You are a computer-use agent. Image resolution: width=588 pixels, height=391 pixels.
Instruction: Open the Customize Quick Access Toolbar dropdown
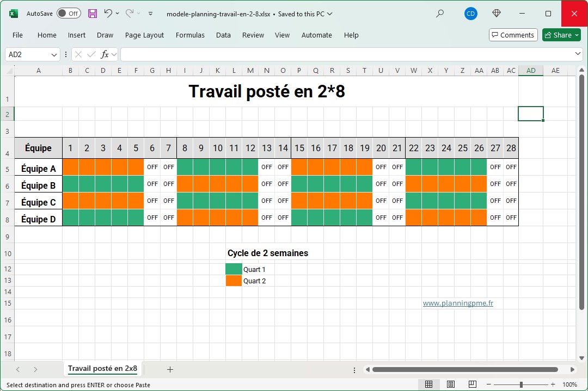151,14
